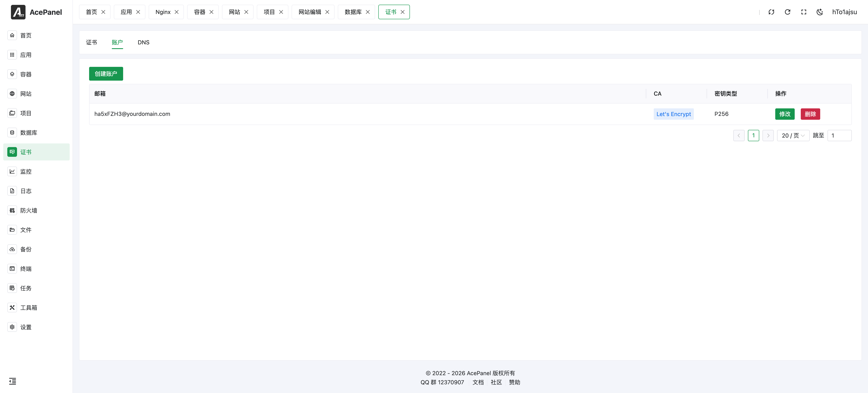Open the Backup cloud icon

click(x=12, y=249)
